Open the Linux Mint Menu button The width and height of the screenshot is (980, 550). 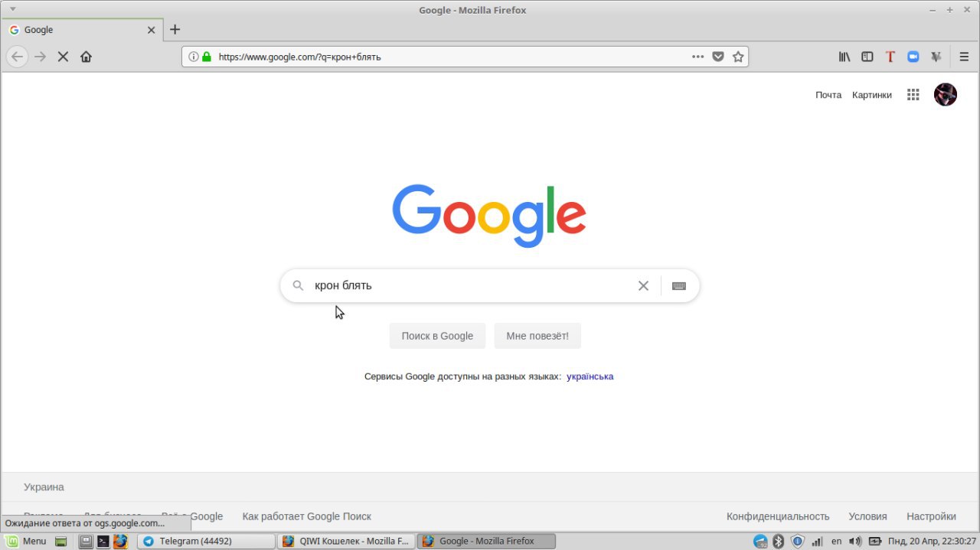pos(27,541)
